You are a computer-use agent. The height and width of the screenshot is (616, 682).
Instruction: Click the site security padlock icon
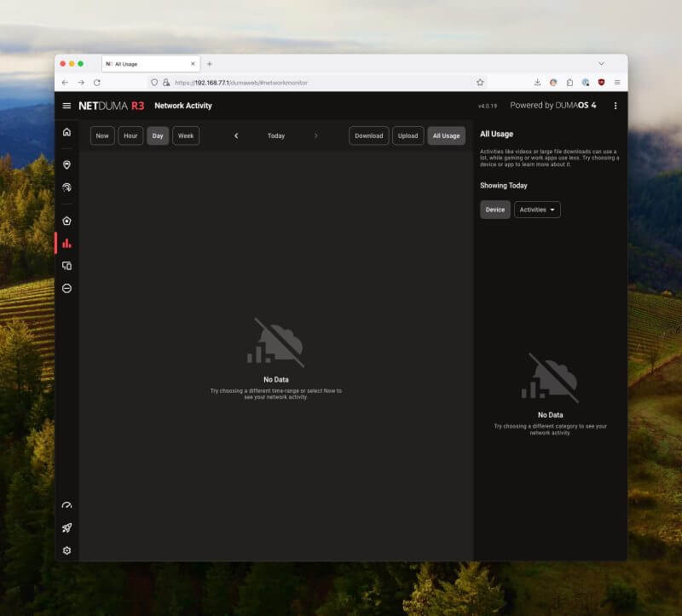click(x=166, y=83)
